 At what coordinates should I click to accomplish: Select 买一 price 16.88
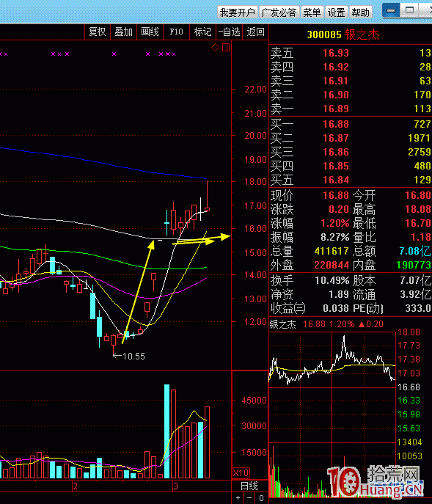click(336, 124)
